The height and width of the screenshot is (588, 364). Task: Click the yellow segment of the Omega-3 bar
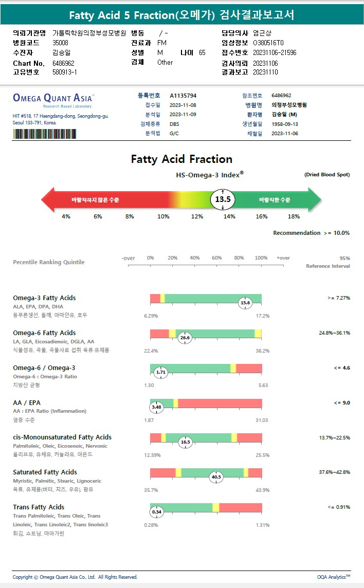162,299
